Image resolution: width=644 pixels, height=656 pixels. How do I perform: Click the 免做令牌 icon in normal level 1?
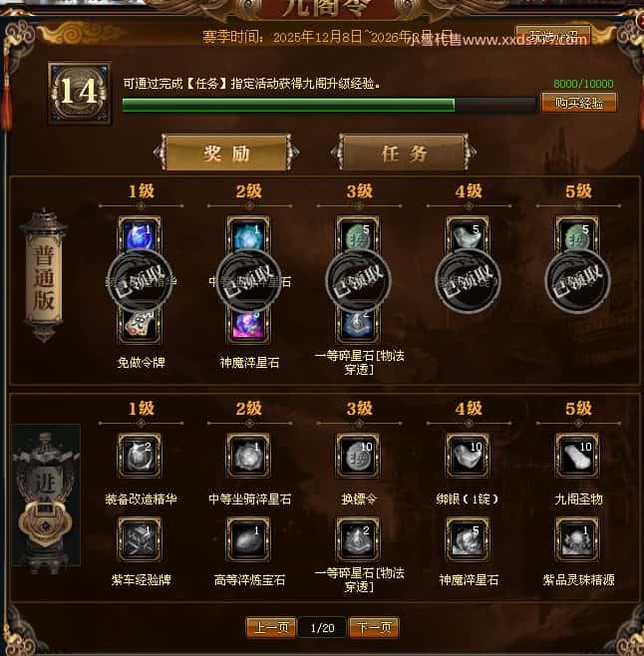point(140,324)
